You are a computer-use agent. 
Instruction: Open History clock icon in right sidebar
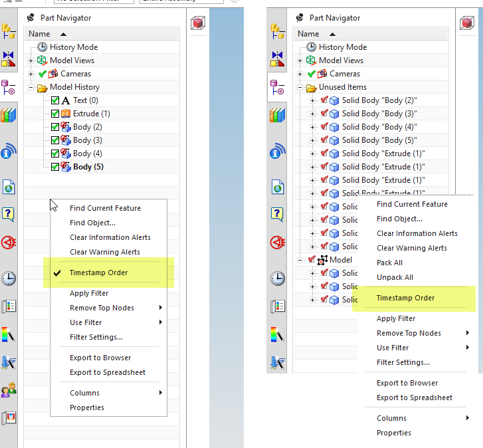tap(278, 279)
